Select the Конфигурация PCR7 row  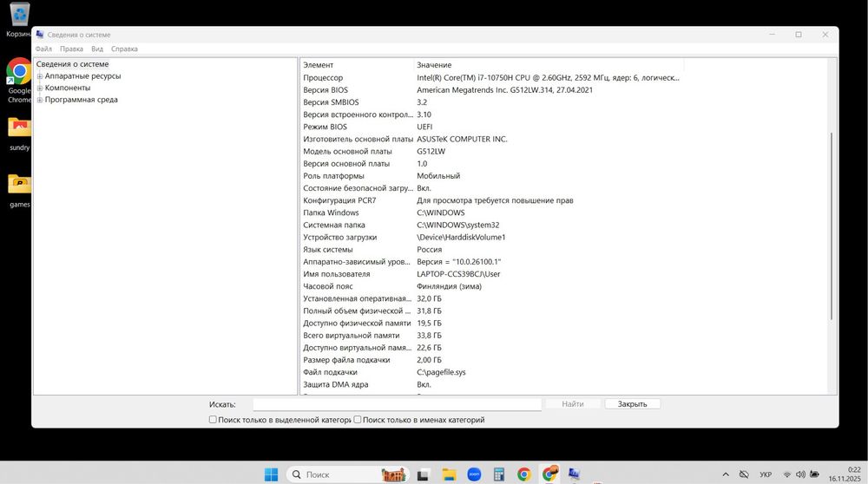491,200
